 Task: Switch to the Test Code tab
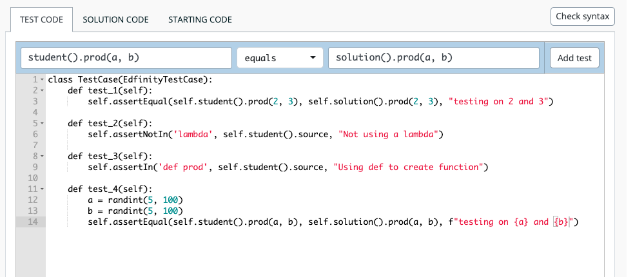pos(41,19)
